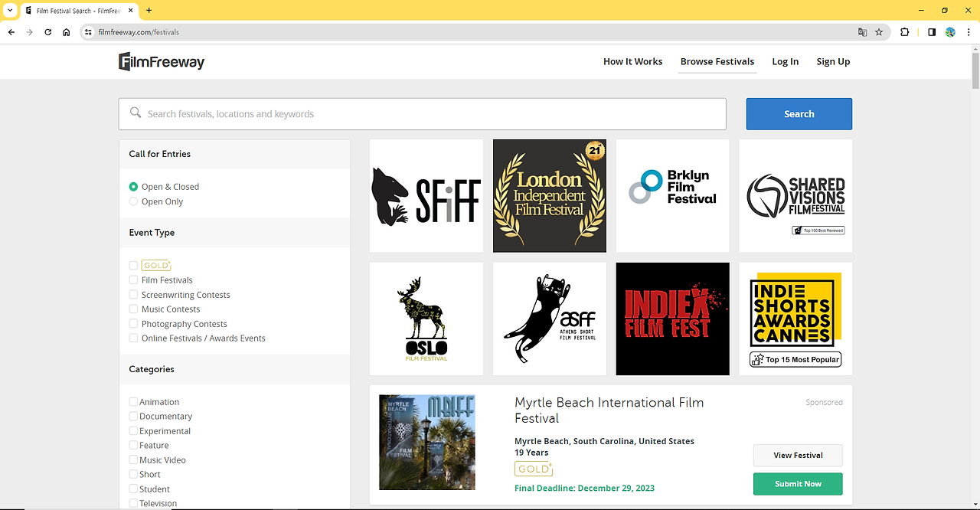This screenshot has height=510, width=980.
Task: Check the Animation category checkbox
Action: coord(134,402)
